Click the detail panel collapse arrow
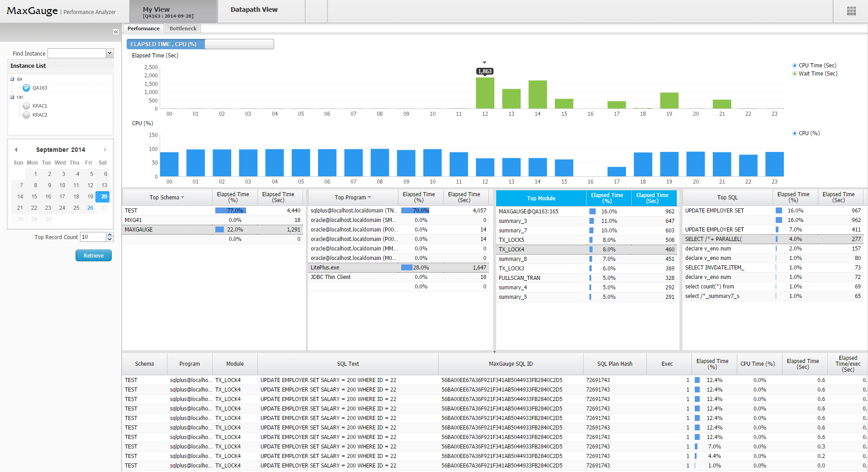Screen dimensions: 868x472 494,352
